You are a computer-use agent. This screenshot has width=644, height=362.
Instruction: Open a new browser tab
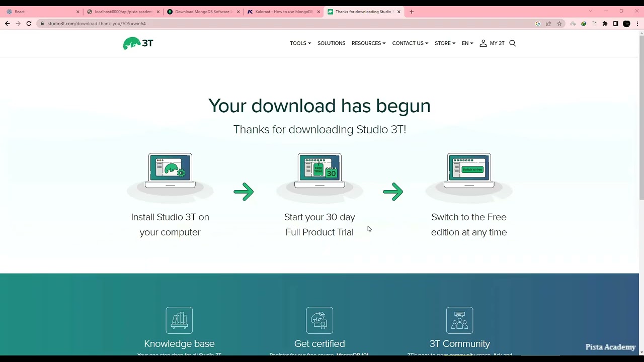click(412, 12)
